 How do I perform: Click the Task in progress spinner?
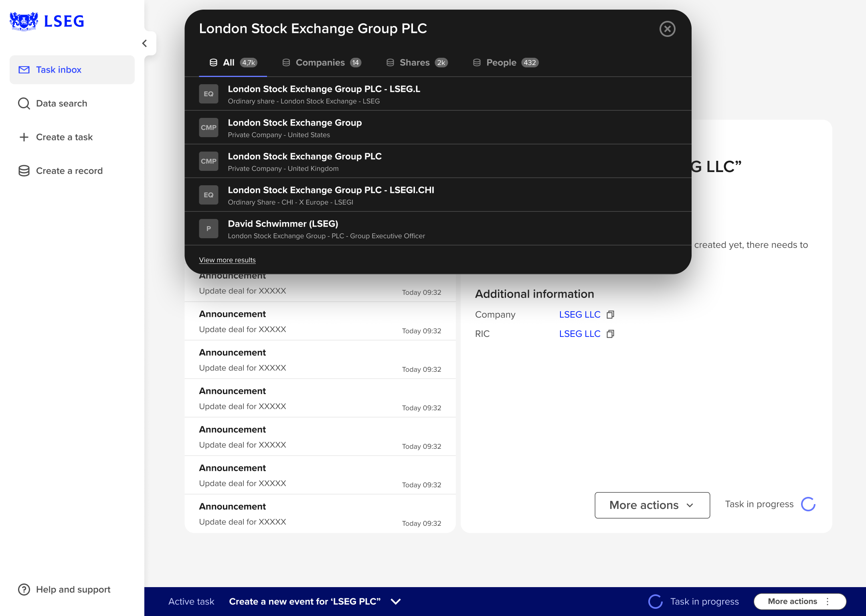click(809, 504)
